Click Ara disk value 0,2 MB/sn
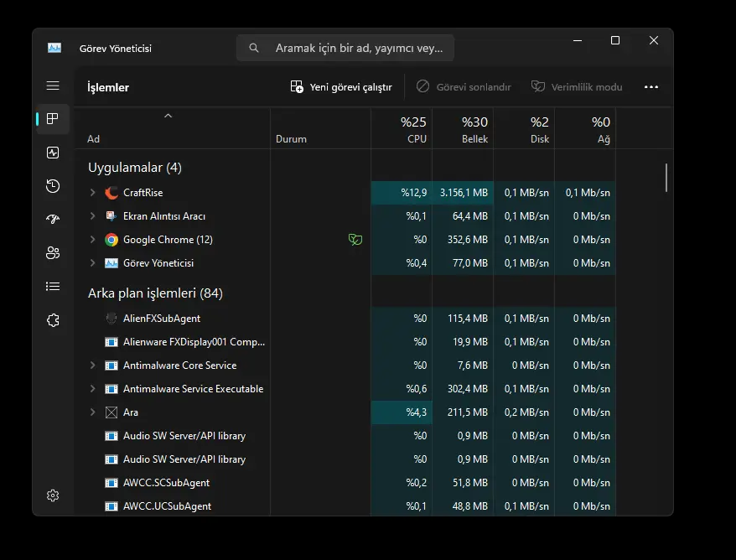Screen dimensions: 736x560 (526, 412)
